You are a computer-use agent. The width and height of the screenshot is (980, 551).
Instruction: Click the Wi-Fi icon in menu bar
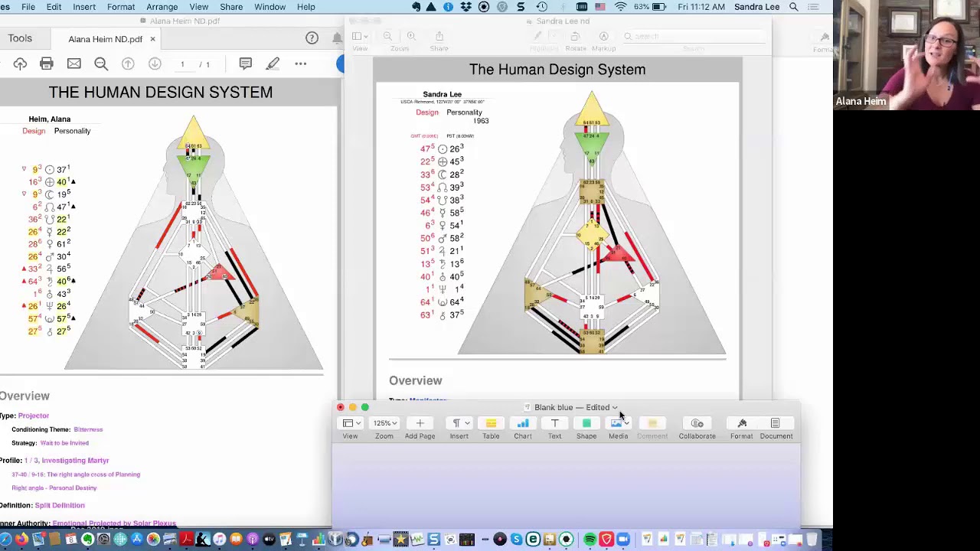pyautogui.click(x=620, y=7)
